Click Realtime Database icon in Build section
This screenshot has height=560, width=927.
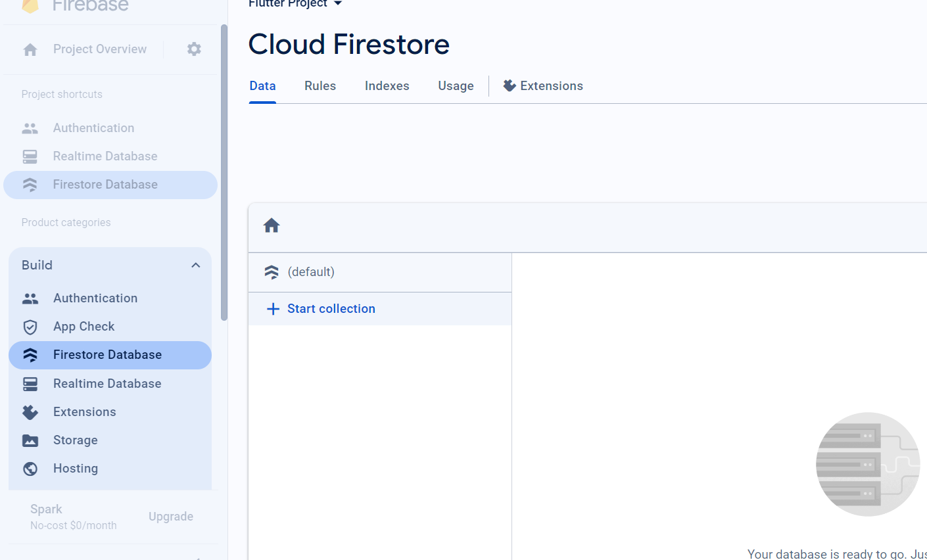pyautogui.click(x=30, y=384)
